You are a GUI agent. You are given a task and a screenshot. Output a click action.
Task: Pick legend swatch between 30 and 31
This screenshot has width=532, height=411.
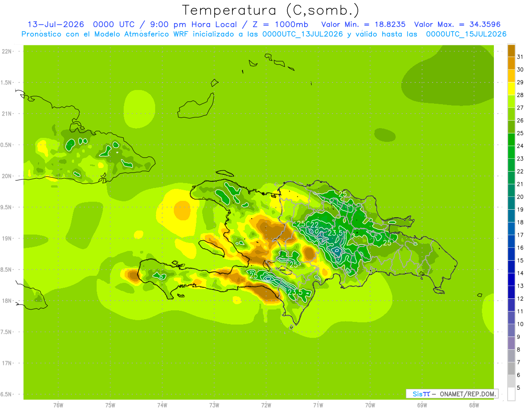click(x=511, y=63)
